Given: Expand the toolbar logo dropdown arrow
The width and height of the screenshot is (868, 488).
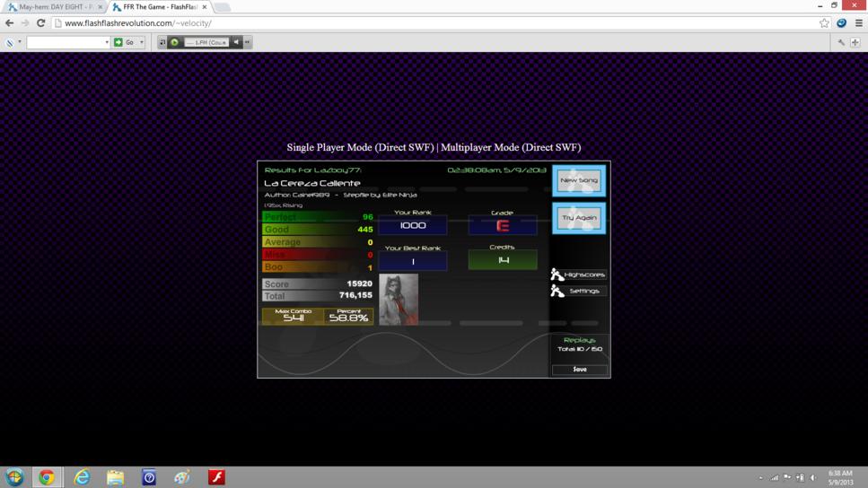Looking at the screenshot, I should pos(20,42).
